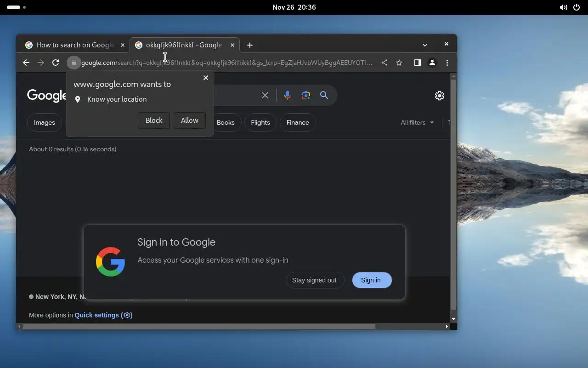
Task: Go back using the browser back arrow
Action: (26, 63)
